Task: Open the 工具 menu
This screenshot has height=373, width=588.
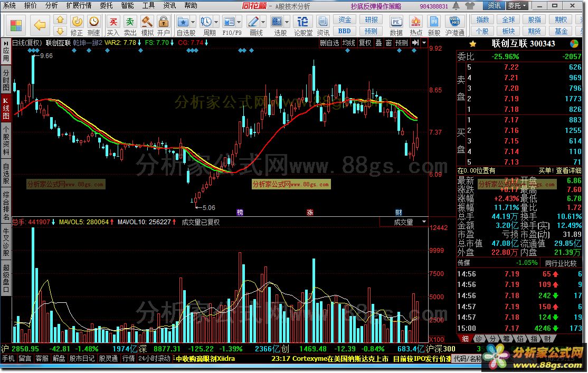Action: click(149, 5)
